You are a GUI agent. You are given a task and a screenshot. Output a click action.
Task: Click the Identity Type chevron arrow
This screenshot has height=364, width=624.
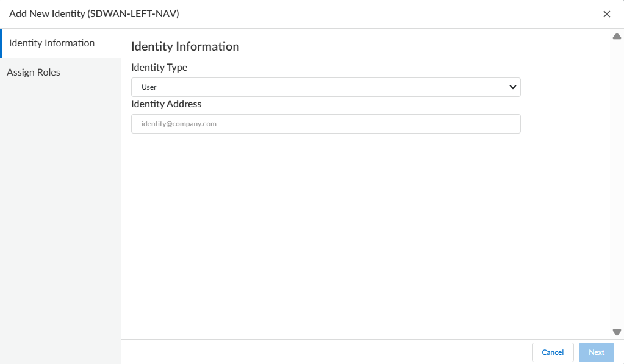512,87
